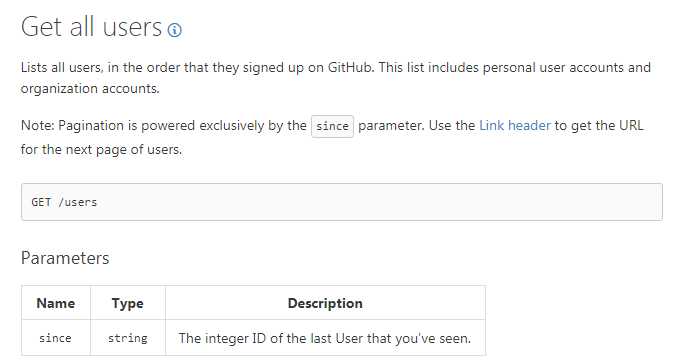Select the Description column header
The height and width of the screenshot is (364, 682).
point(325,303)
